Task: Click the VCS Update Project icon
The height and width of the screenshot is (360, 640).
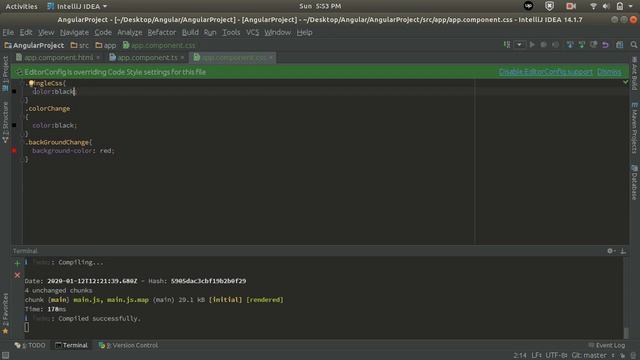Action: point(570,44)
